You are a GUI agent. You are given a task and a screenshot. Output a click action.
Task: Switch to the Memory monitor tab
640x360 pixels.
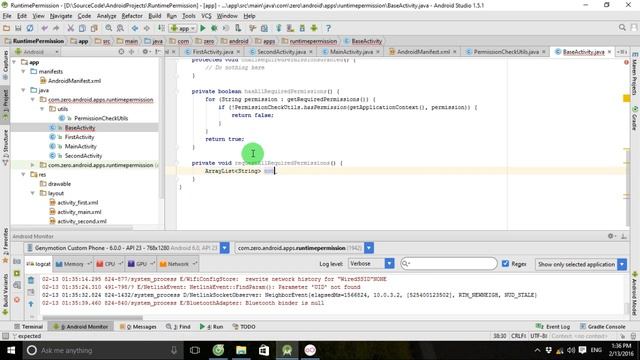pos(73,264)
